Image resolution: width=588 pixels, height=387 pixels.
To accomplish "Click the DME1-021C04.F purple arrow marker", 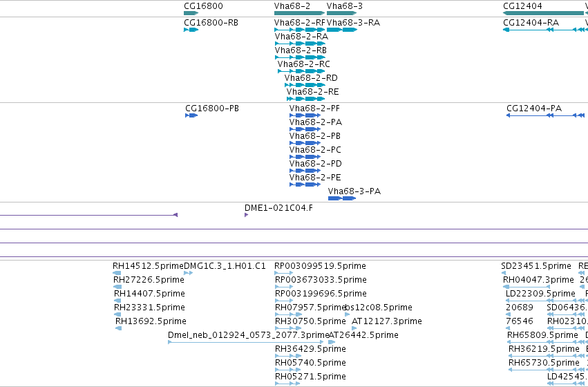I will click(247, 215).
